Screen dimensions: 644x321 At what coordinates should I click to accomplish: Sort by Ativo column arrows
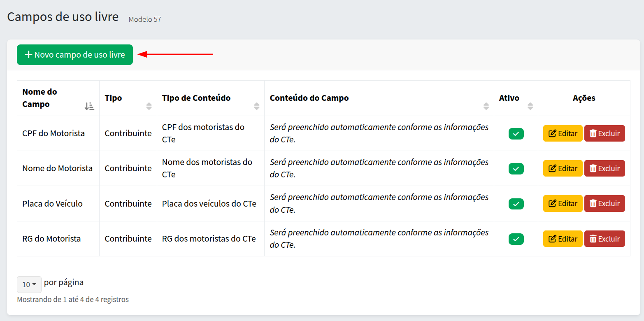pos(530,106)
